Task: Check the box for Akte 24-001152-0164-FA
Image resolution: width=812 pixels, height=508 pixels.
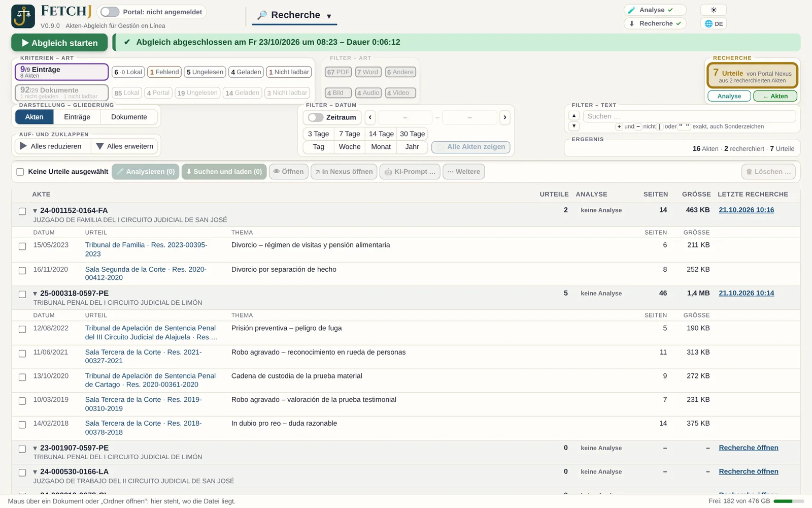Action: point(22,211)
